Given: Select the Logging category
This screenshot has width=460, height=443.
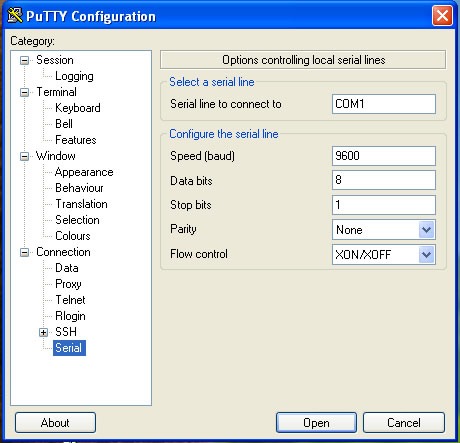Looking at the screenshot, I should (x=74, y=76).
